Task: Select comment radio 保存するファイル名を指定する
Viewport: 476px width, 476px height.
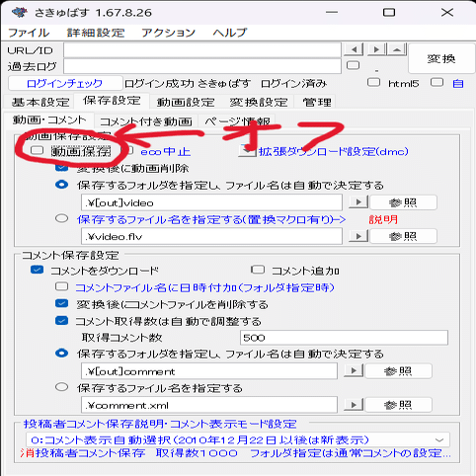Action: click(61, 387)
